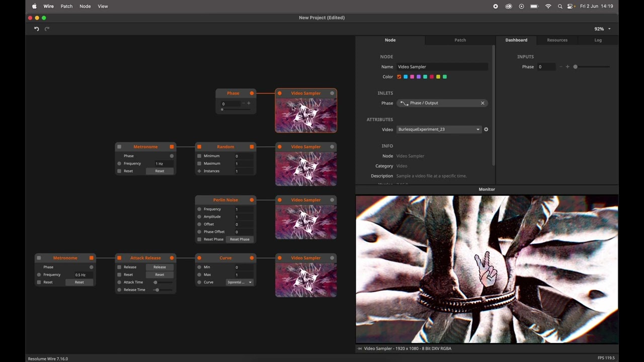Image resolution: width=644 pixels, height=362 pixels.
Task: Open Video attribute settings gear
Action: (486, 129)
